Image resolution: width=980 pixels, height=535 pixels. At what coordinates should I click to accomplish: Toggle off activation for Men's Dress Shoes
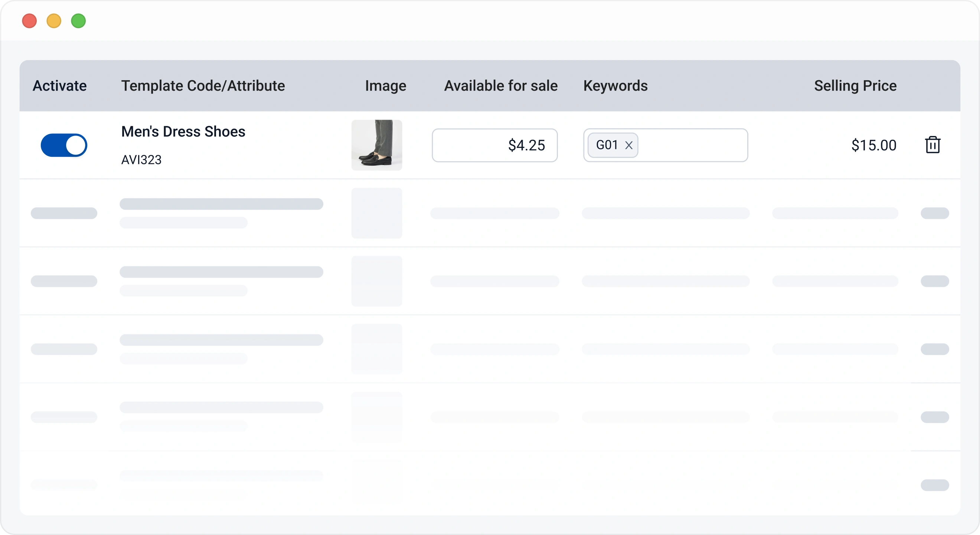pyautogui.click(x=64, y=145)
